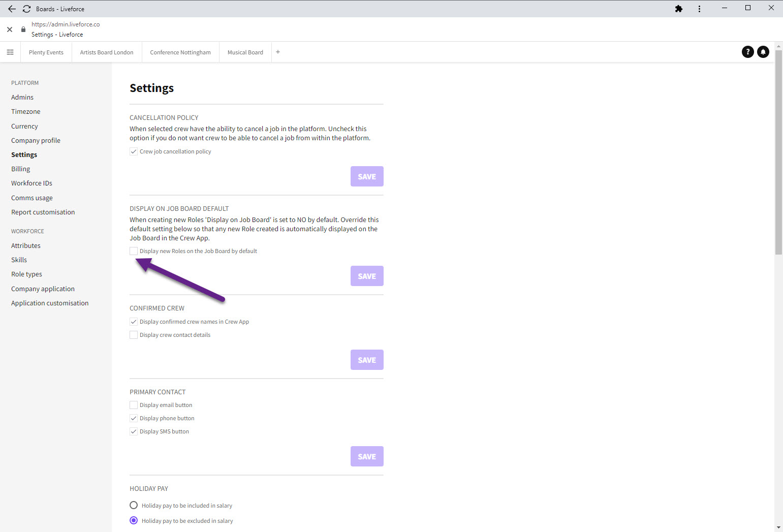This screenshot has height=532, width=783.
Task: Click the browser back arrow
Action: point(12,9)
